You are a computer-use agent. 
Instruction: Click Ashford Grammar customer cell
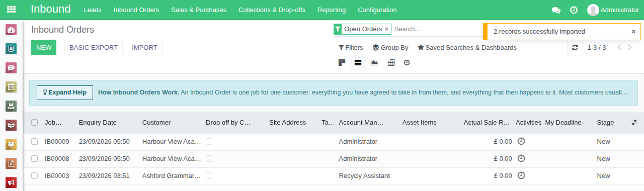pos(172,176)
